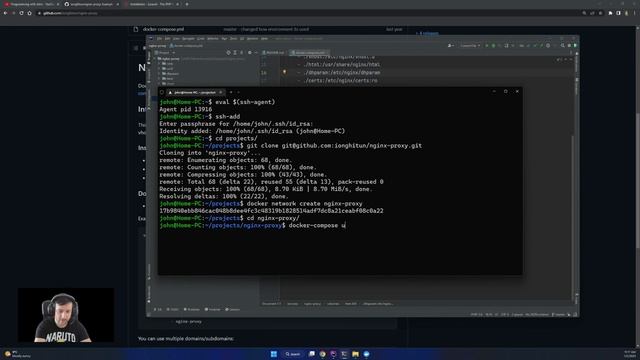Hide the Project panel with minus icon

pyautogui.click(x=256, y=53)
